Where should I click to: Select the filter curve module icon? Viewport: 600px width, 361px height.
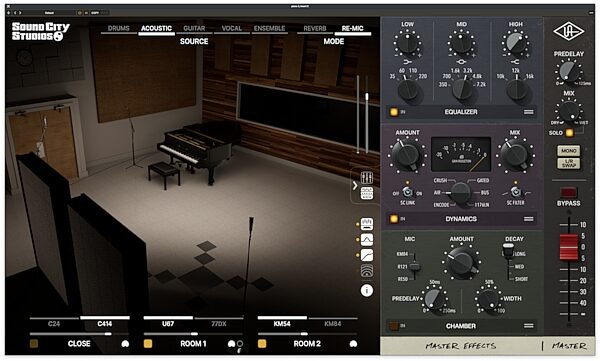click(367, 255)
